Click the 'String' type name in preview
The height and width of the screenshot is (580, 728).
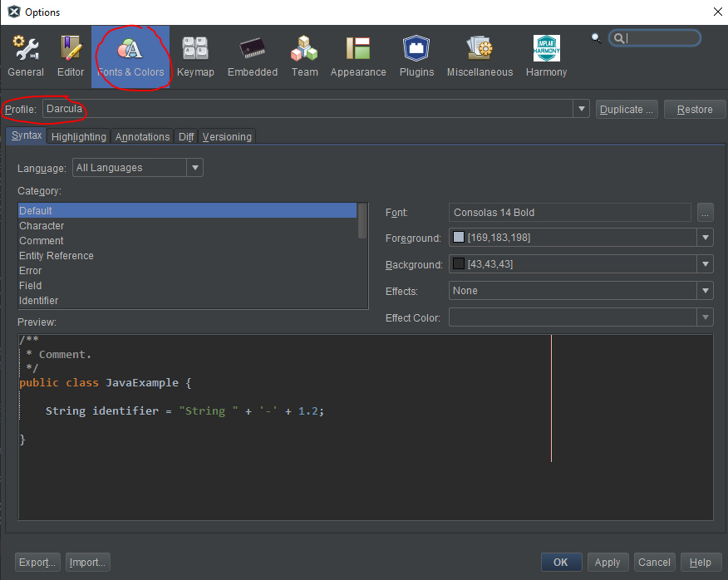click(66, 411)
